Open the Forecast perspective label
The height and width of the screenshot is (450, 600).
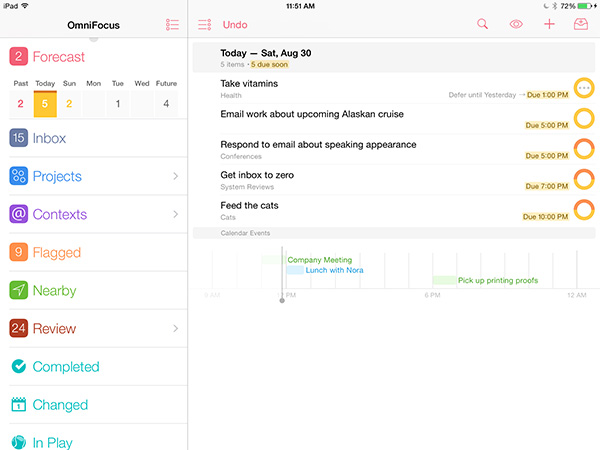pyautogui.click(x=59, y=57)
